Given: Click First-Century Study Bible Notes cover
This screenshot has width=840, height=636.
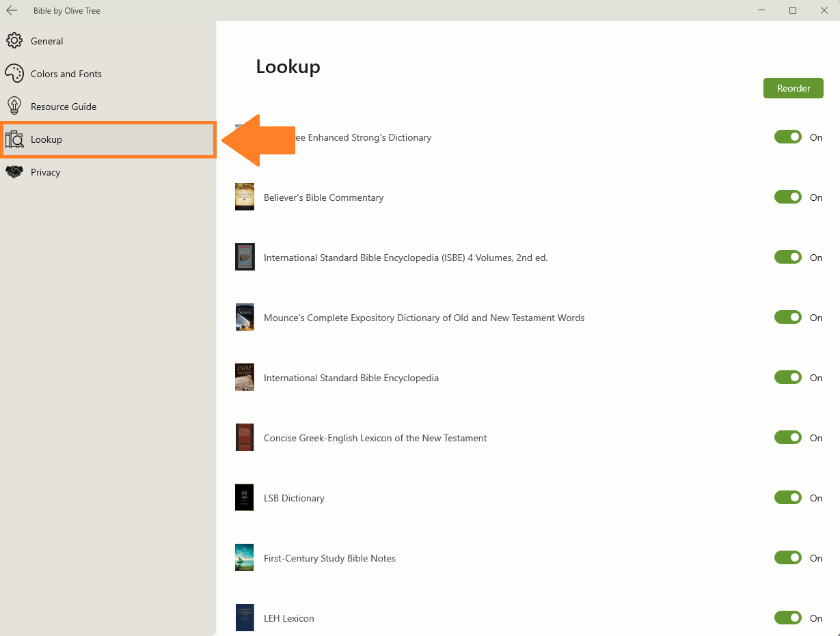Looking at the screenshot, I should [x=245, y=557].
